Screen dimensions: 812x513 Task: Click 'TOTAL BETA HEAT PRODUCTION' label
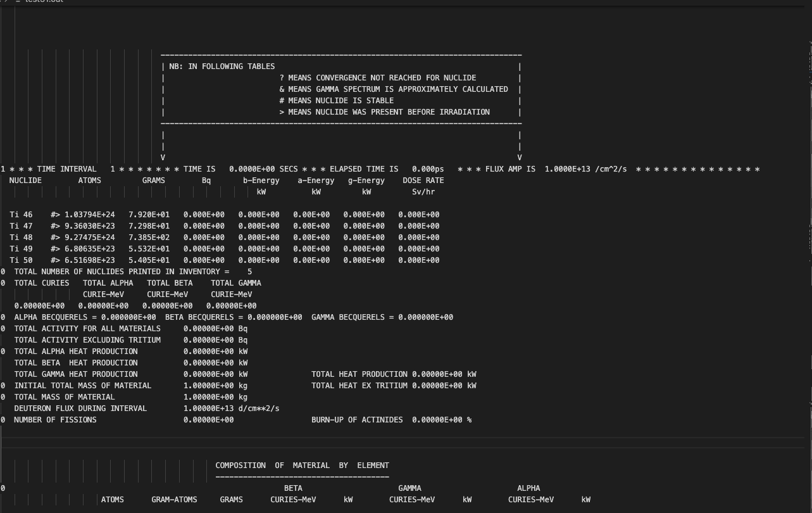point(76,363)
